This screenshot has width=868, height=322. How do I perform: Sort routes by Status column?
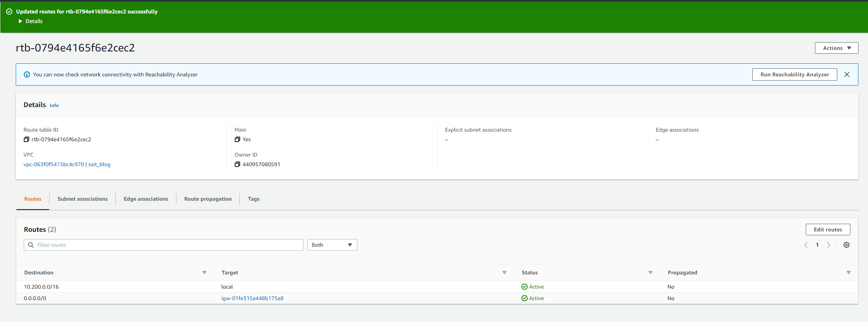click(x=650, y=272)
